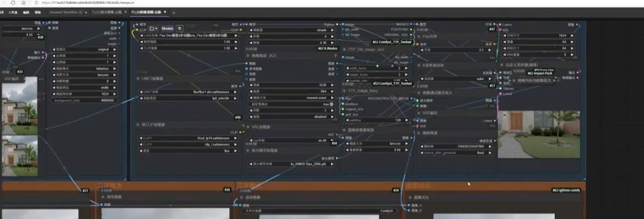The width and height of the screenshot is (644, 219).
Task: Increase 引导 2.5 with right arrow
Action: pyautogui.click(x=489, y=49)
